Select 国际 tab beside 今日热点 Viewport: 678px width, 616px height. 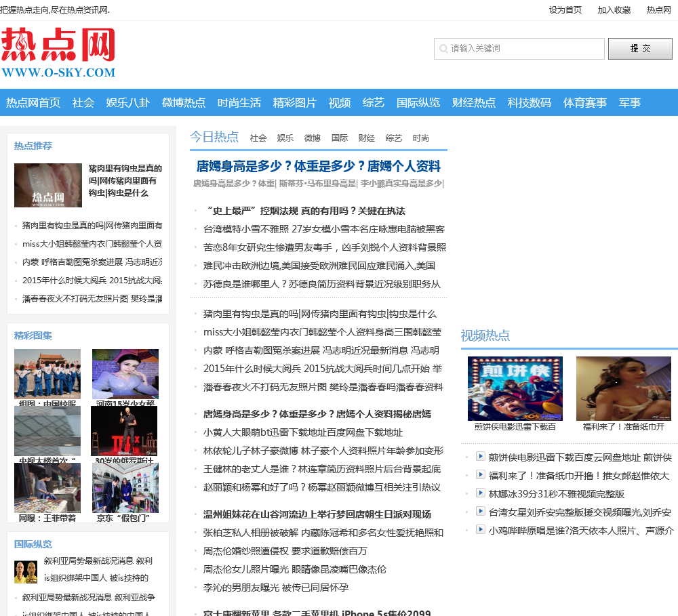point(340,138)
